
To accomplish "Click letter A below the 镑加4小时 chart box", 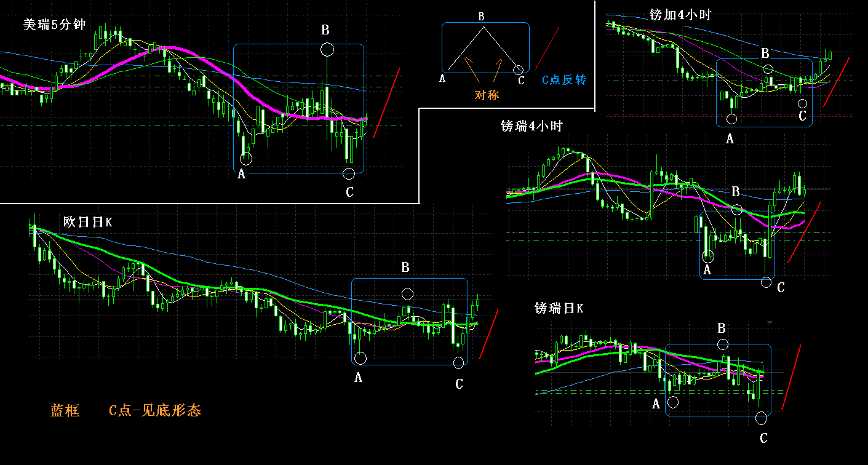I will click(x=730, y=139).
